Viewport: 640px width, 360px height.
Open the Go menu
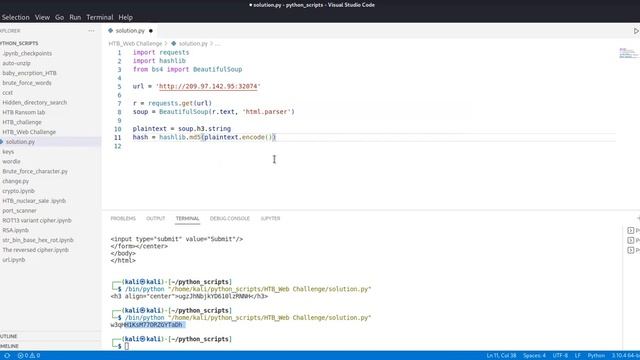click(x=59, y=17)
